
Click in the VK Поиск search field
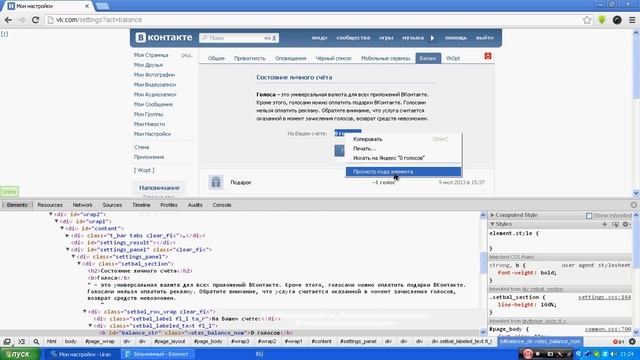tap(239, 38)
